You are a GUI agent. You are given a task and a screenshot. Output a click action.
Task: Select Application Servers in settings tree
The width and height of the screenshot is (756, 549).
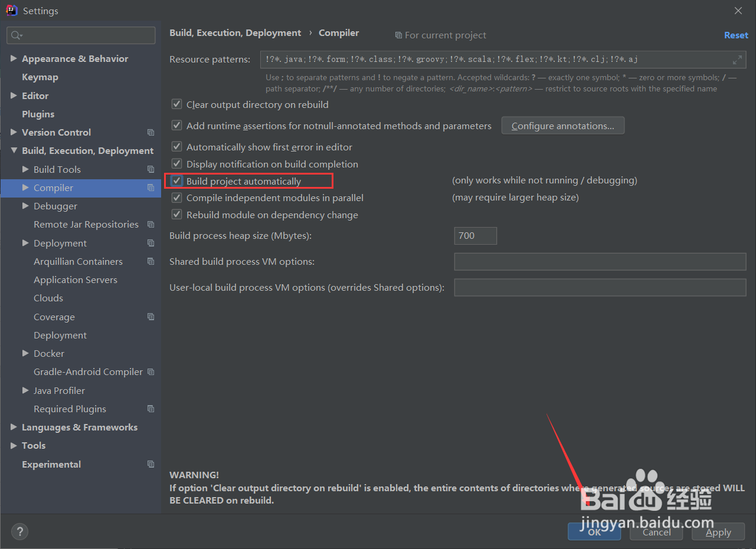pyautogui.click(x=76, y=280)
